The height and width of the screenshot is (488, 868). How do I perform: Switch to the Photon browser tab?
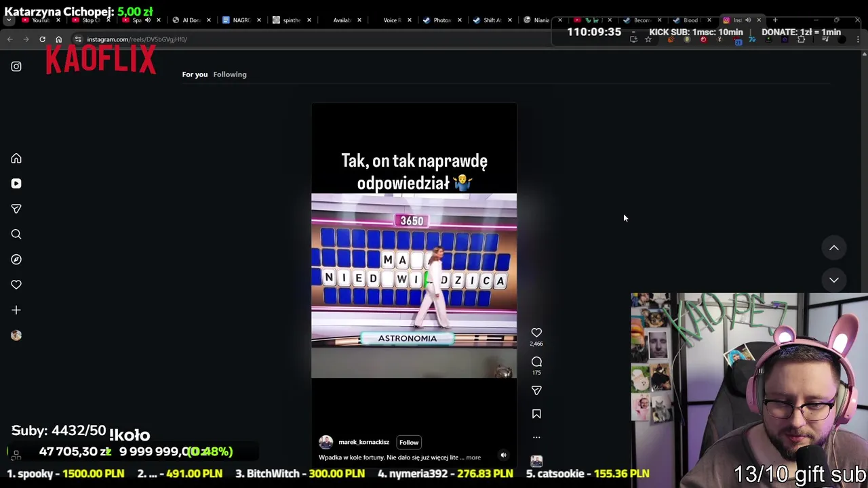click(x=441, y=20)
